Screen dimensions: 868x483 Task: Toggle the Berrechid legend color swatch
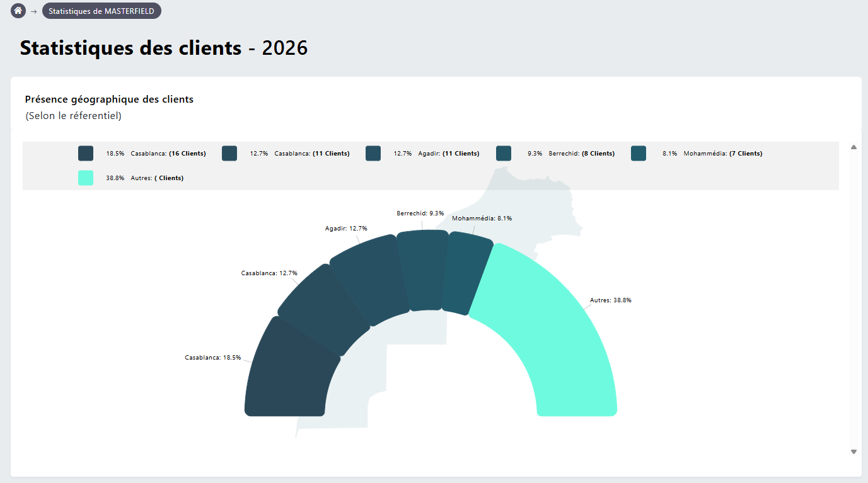click(504, 154)
